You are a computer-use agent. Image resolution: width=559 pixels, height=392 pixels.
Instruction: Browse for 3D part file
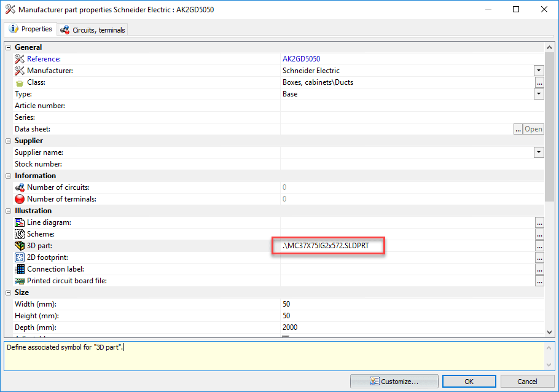pyautogui.click(x=539, y=246)
